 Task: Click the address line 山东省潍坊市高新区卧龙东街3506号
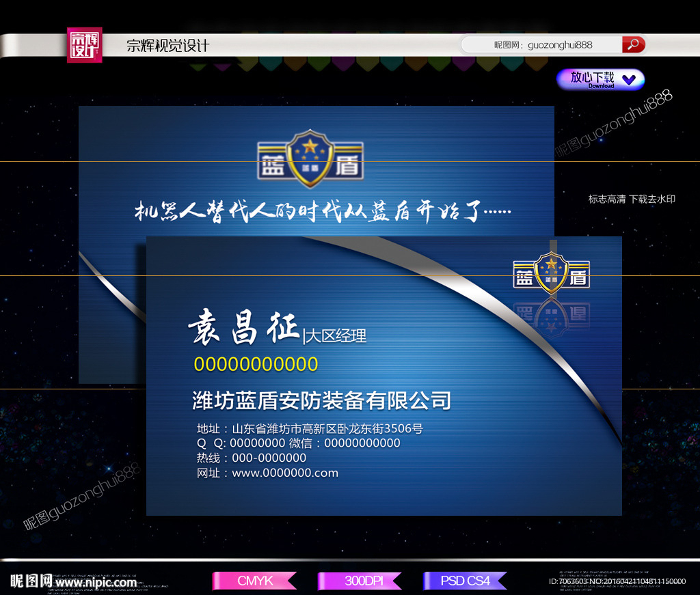point(310,428)
